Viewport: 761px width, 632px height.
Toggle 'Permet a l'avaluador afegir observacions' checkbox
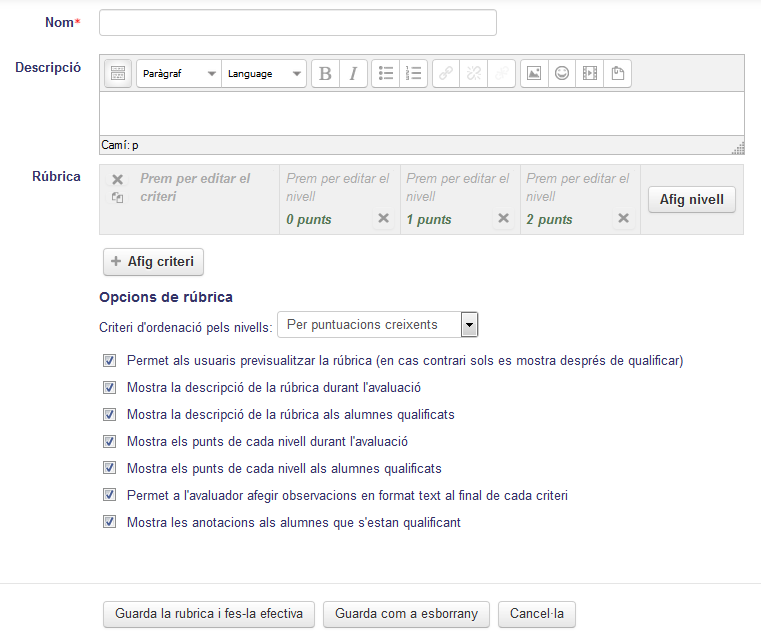tap(110, 495)
